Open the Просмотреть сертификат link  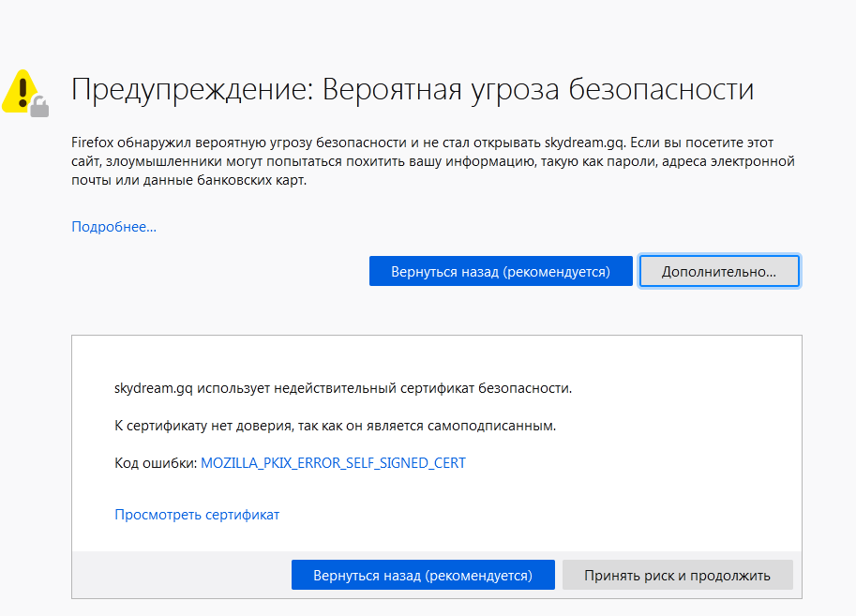(197, 515)
